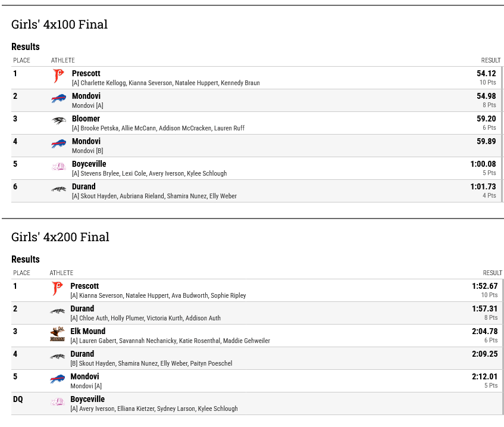Open Bloomer team link

(x=86, y=119)
